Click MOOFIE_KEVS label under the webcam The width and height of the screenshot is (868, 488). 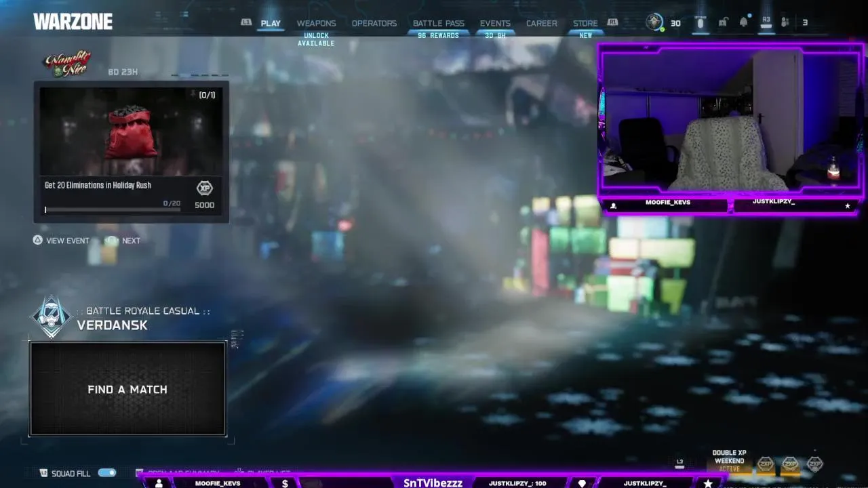click(668, 202)
